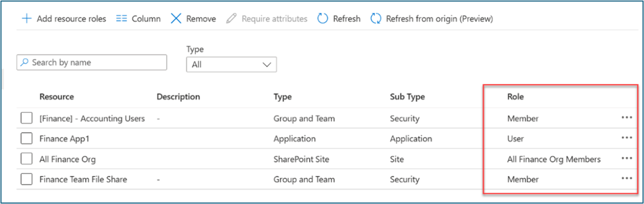Sort by the Resource column header
Viewport: 644px width, 204px height.
click(x=56, y=97)
